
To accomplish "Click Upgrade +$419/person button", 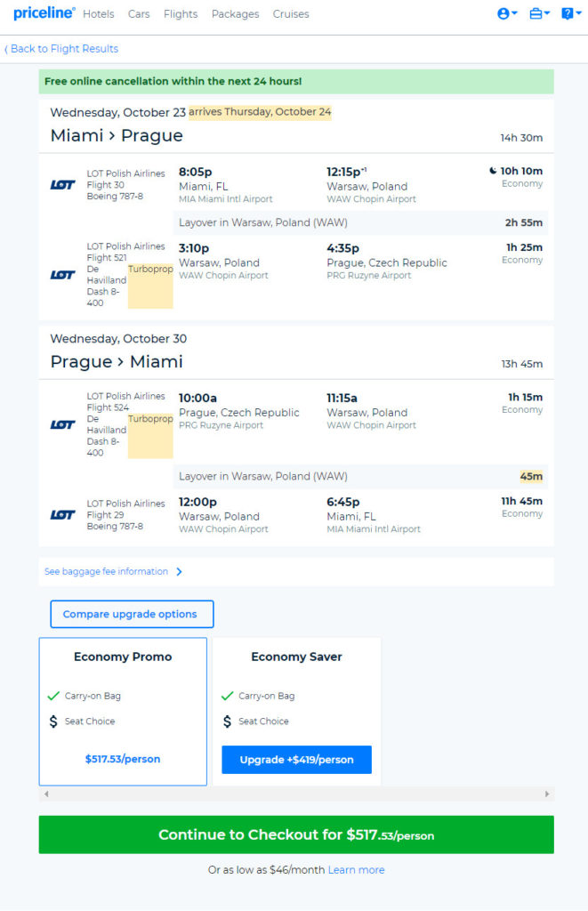I will tap(296, 760).
